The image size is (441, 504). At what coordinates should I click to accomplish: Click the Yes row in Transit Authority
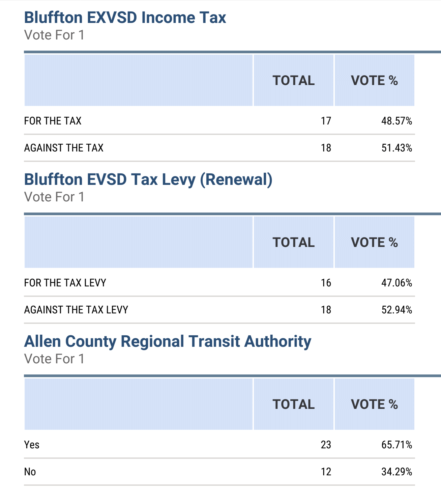tap(219, 445)
